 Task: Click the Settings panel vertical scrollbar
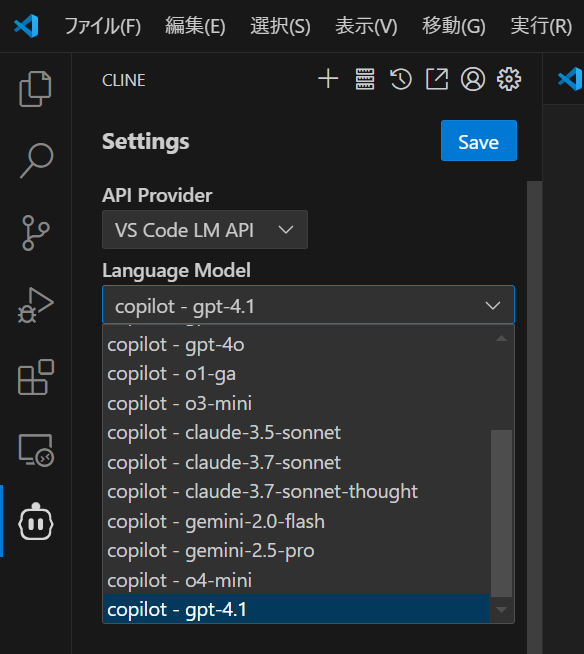pyautogui.click(x=534, y=417)
